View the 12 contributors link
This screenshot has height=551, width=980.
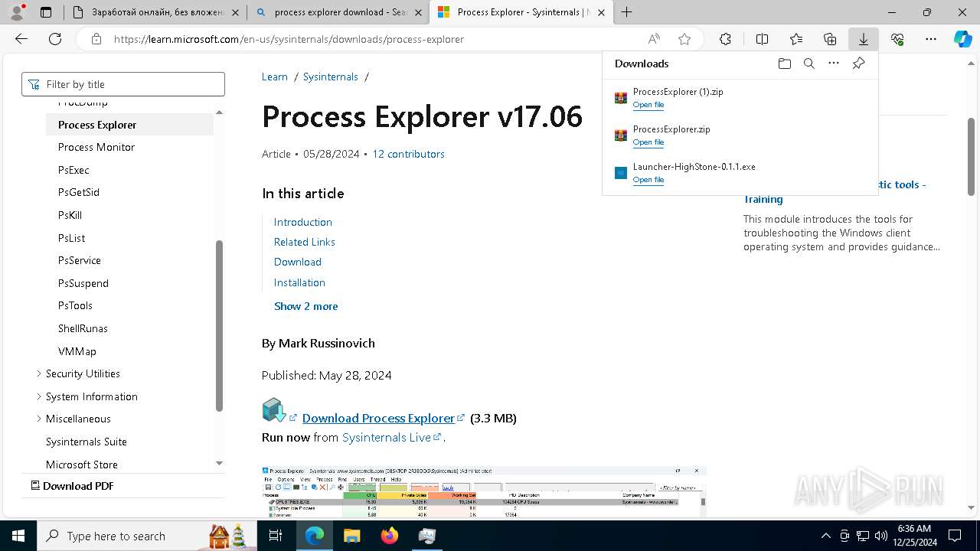click(408, 154)
